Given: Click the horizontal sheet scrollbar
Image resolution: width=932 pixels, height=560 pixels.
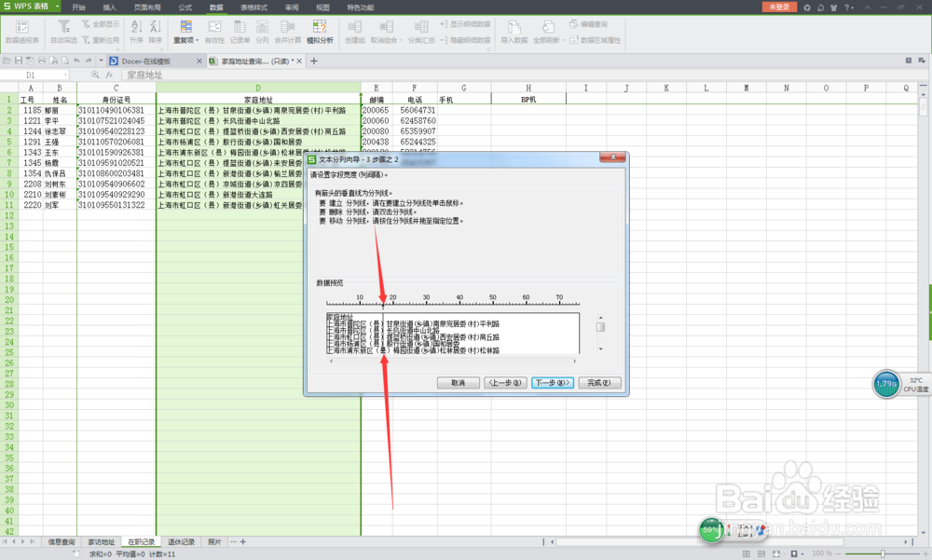Looking at the screenshot, I should coord(699,541).
